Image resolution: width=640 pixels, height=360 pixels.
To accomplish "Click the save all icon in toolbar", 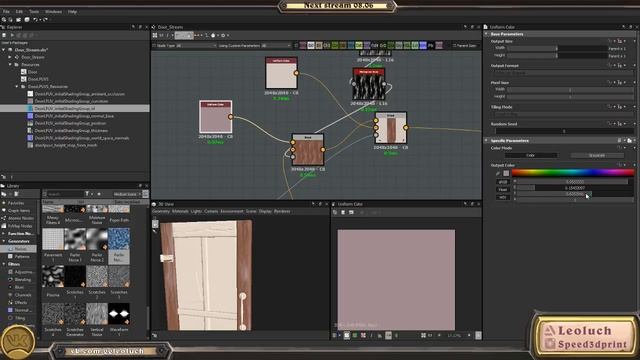I will pyautogui.click(x=27, y=20).
